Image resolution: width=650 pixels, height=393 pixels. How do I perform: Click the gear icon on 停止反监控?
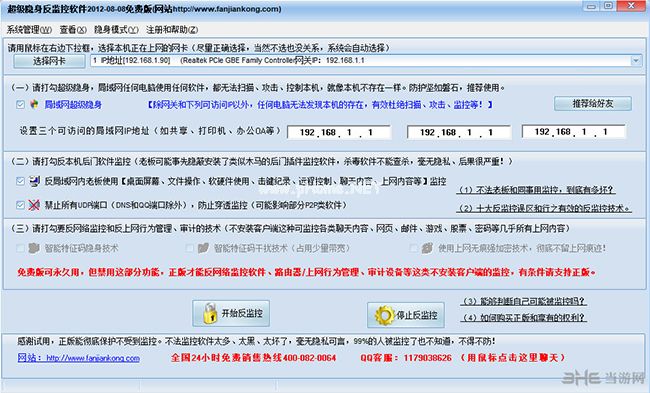pyautogui.click(x=384, y=315)
